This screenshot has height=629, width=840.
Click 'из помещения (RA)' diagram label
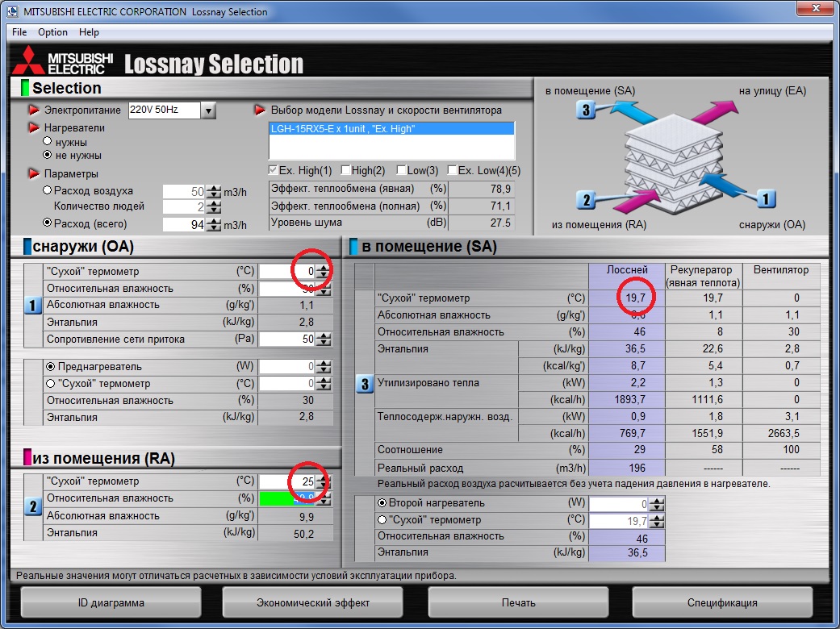point(599,225)
